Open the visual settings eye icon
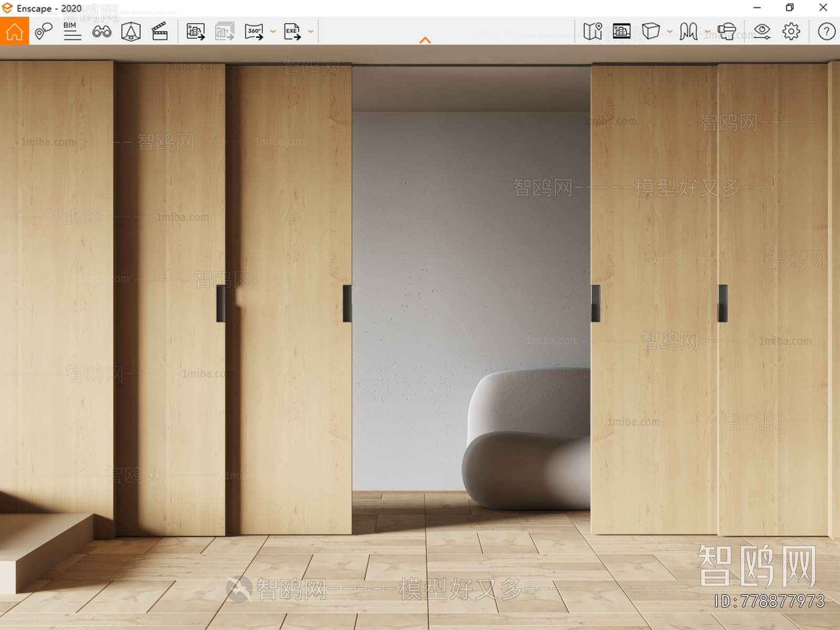 pos(762,31)
